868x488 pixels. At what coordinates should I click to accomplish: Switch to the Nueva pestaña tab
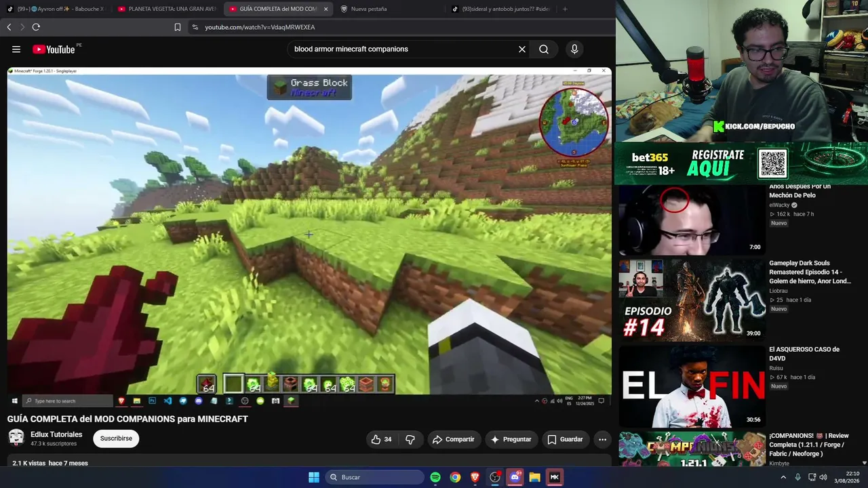coord(388,9)
